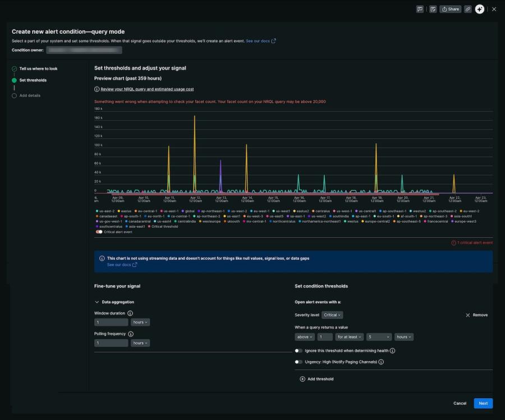505x420 pixels.
Task: Click the Window duration info icon
Action: [x=130, y=313]
